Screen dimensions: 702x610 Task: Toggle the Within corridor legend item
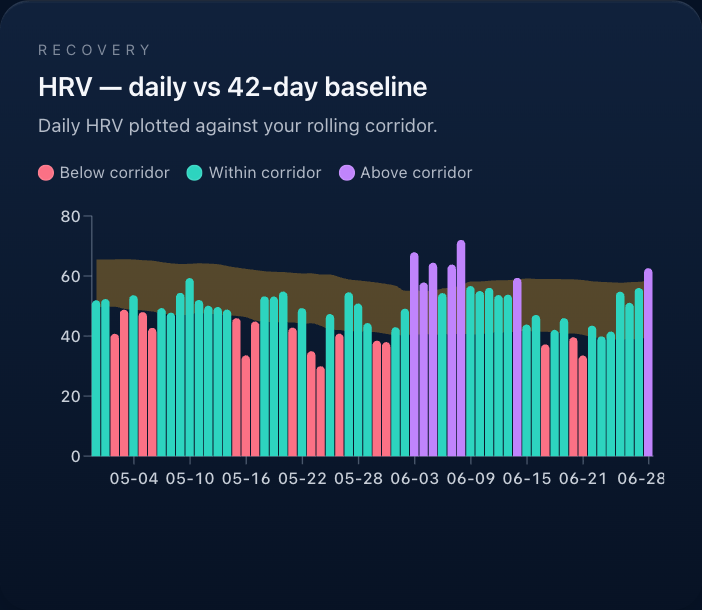pos(254,173)
